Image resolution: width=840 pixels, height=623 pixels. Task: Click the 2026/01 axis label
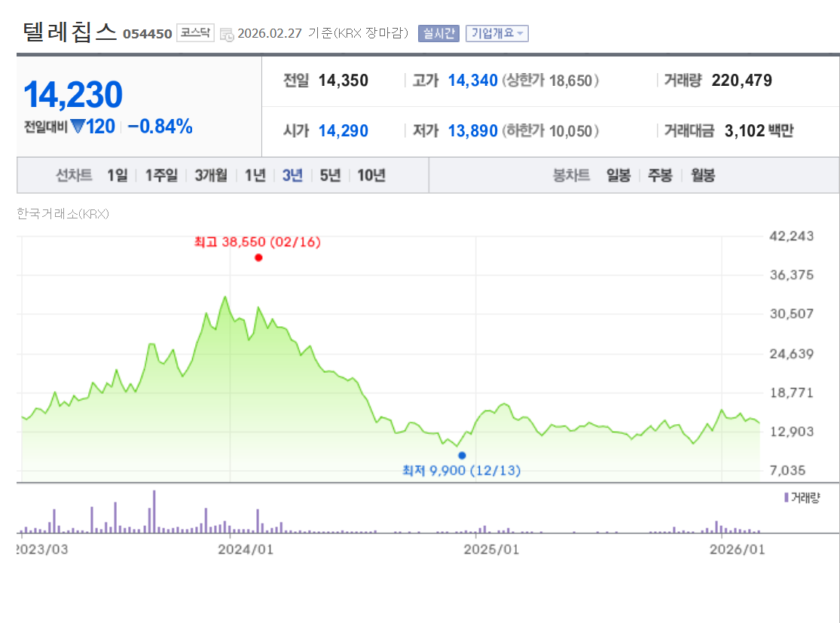point(737,550)
